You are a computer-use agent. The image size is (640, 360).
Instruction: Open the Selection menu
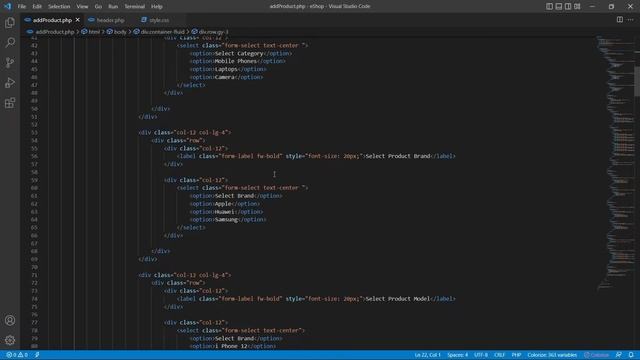coord(59,7)
